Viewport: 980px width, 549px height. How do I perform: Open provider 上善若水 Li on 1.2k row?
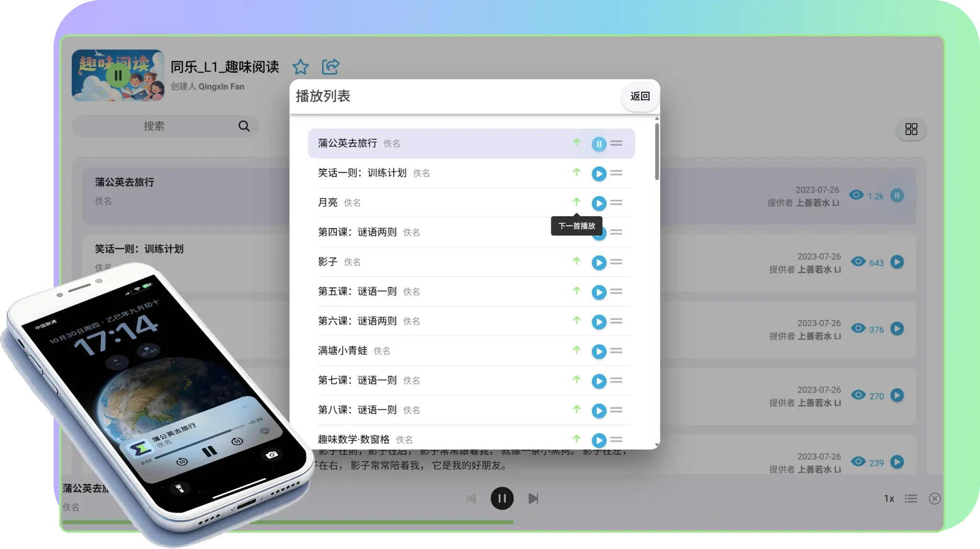tap(817, 203)
